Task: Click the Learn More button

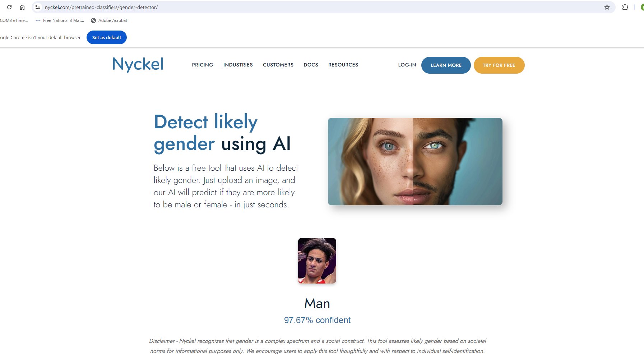Action: 446,65
